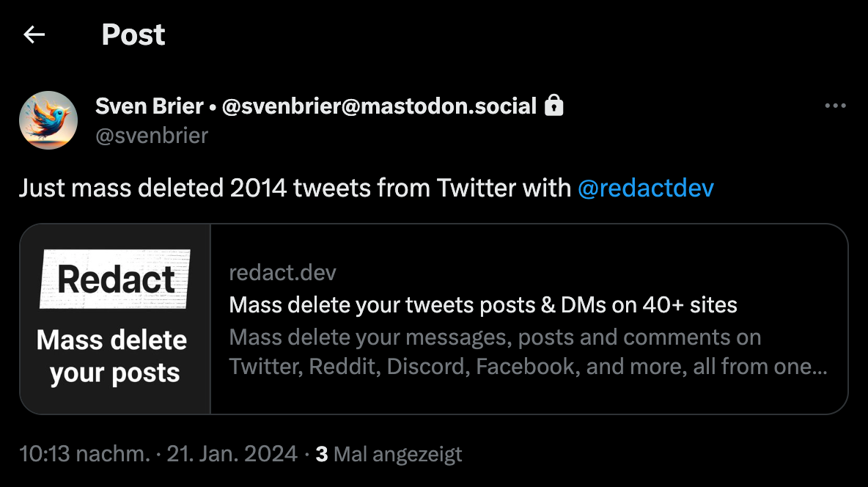Go back using the left arrow
This screenshot has width=868, height=487.
34,34
